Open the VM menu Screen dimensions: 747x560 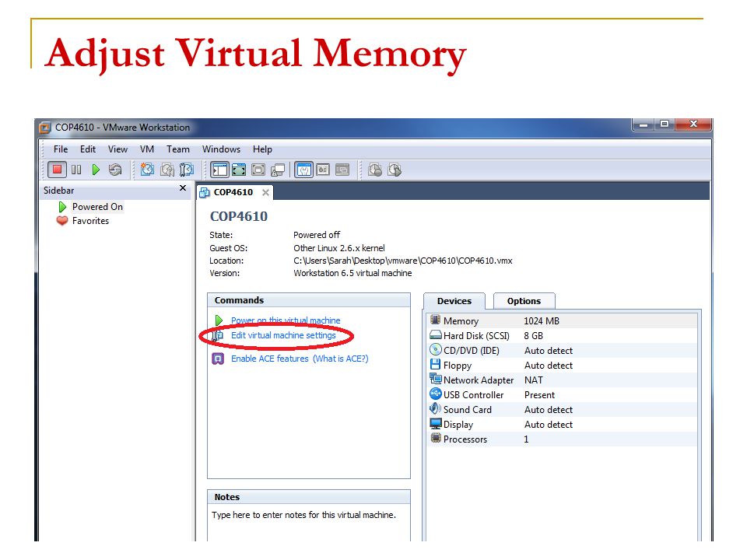click(x=147, y=149)
